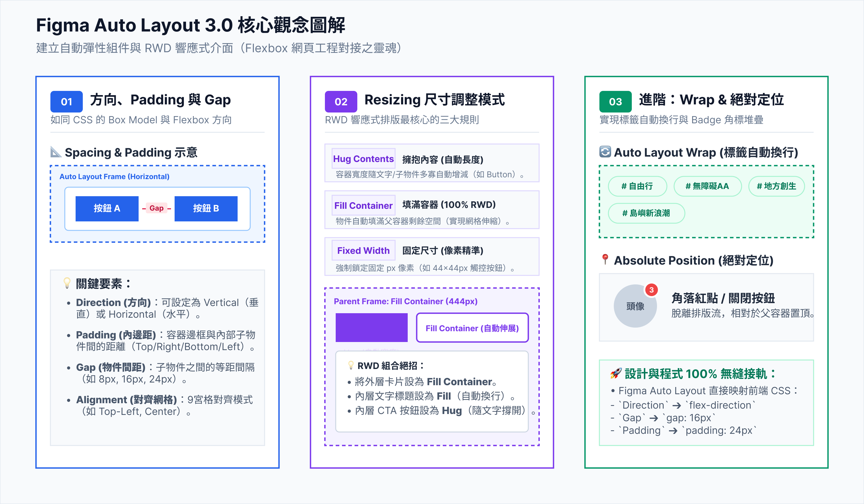Click the text 如同 CSS 的 Box Model
The image size is (864, 504).
[x=103, y=120]
